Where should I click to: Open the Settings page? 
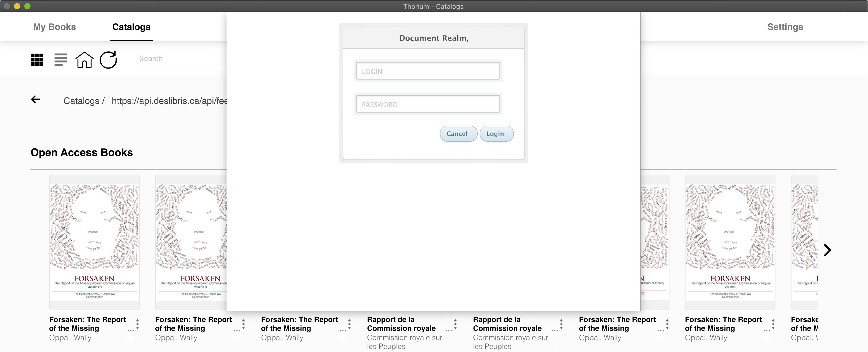785,27
